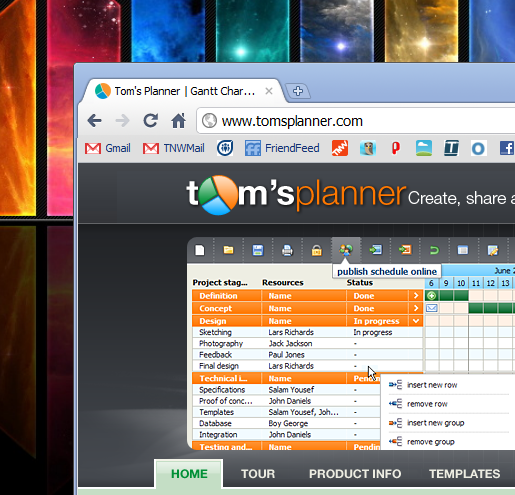Click the address bar with www.tomsplanner.com
Screen dimensions: 515x495
point(355,121)
